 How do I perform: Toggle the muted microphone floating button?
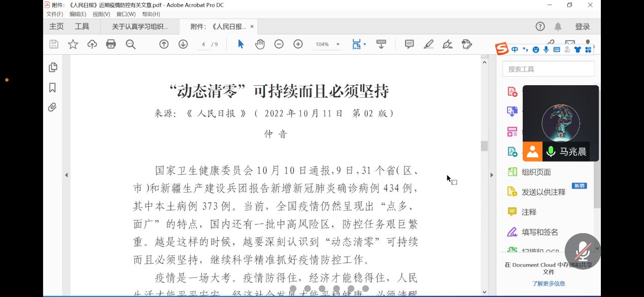pyautogui.click(x=583, y=251)
